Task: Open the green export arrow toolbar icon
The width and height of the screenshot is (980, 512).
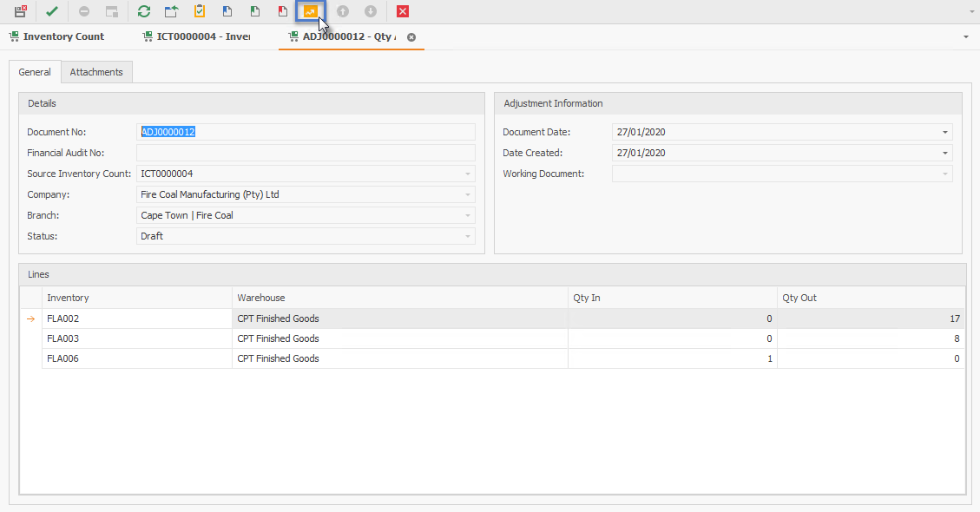Action: pos(170,11)
